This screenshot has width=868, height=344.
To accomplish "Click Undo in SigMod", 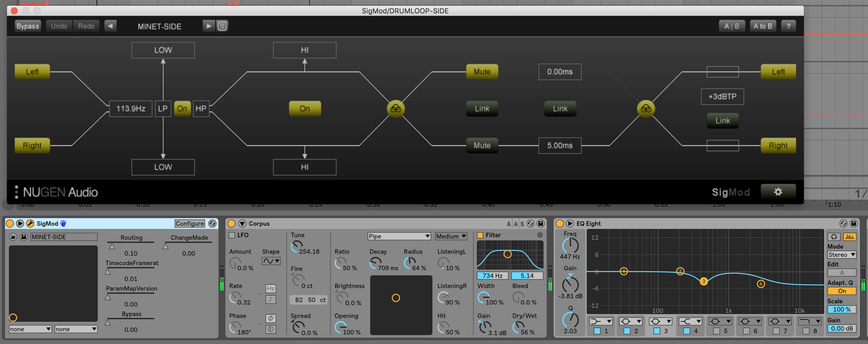I will click(x=59, y=26).
